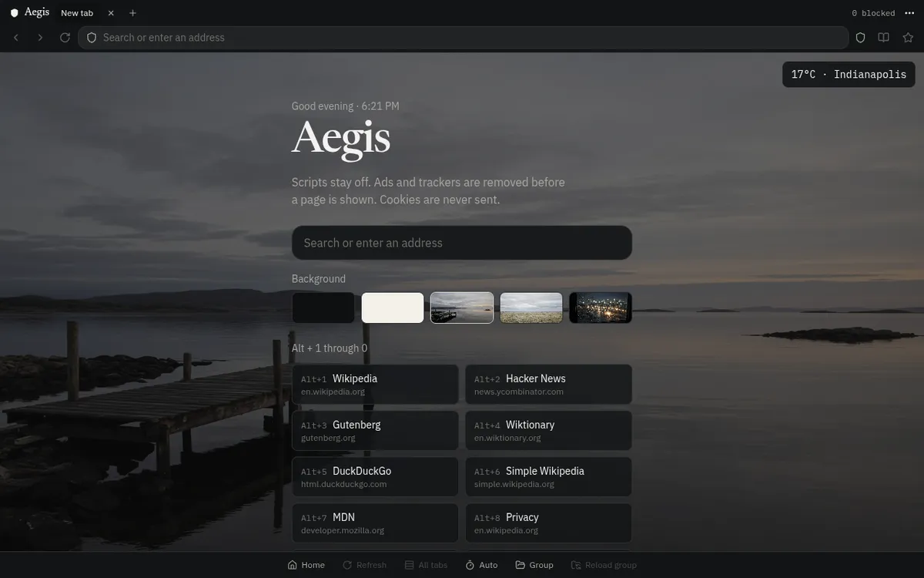Click Group in the bottom bar
Image resolution: width=924 pixels, height=578 pixels.
[x=534, y=565]
